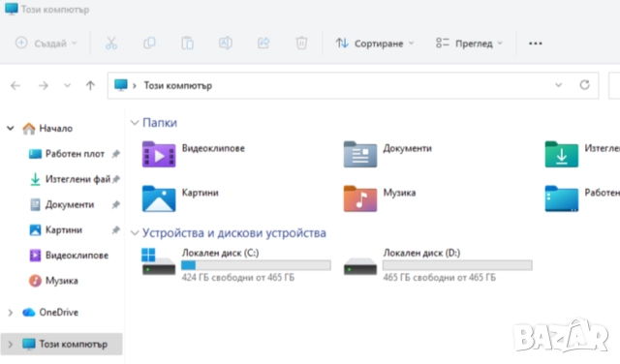Open the three-dot more options menu
The image size is (620, 364).
click(536, 43)
